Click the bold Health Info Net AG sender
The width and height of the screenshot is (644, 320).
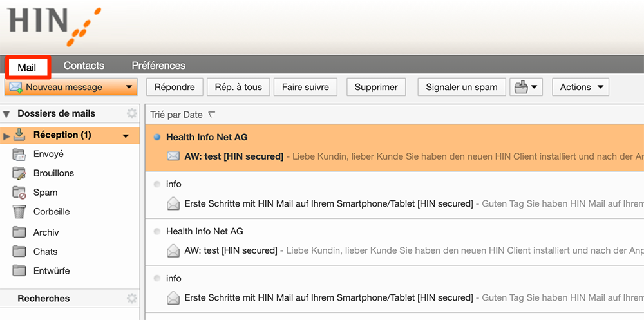(207, 137)
